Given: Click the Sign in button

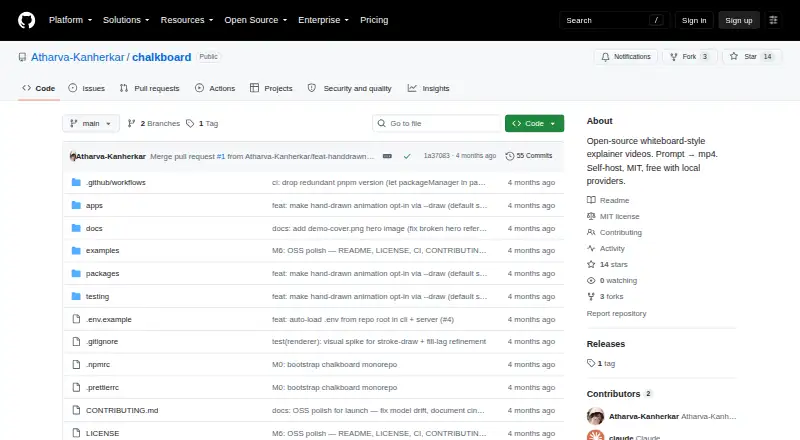Looking at the screenshot, I should [694, 20].
